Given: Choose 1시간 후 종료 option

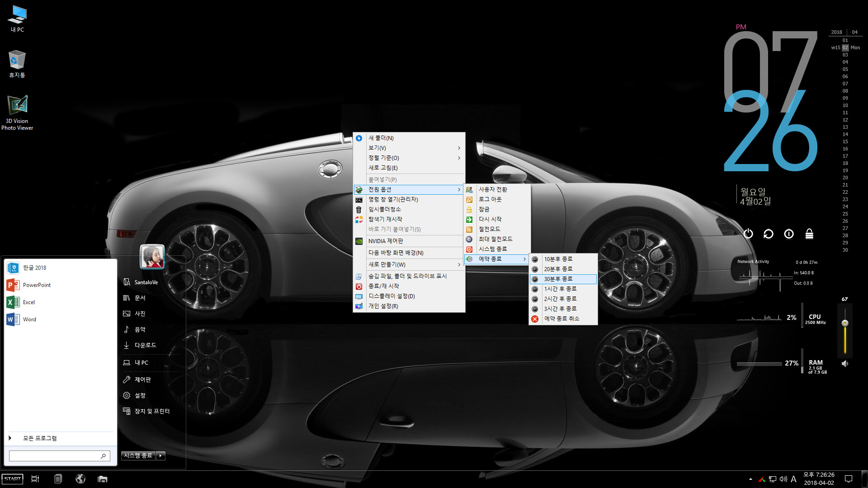Looking at the screenshot, I should point(563,289).
